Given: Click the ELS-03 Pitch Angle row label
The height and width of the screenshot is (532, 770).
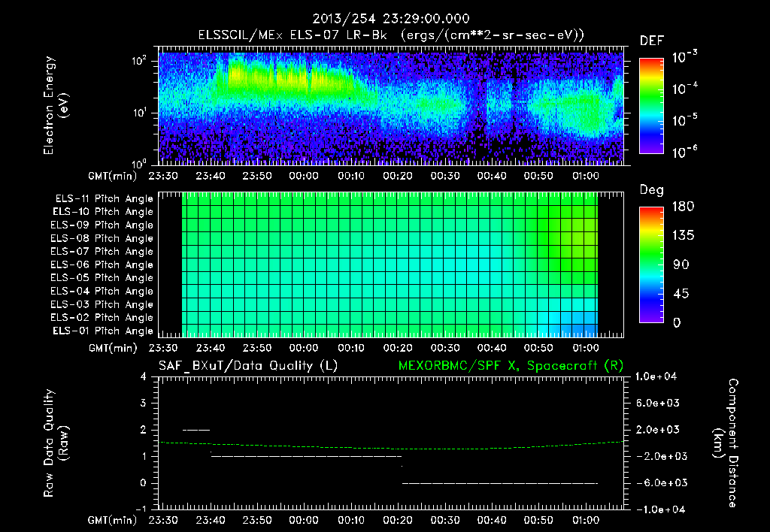Looking at the screenshot, I should (x=102, y=305).
